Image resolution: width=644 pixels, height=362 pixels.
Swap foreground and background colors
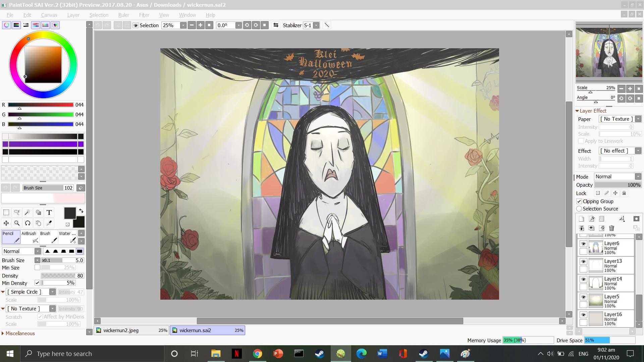click(81, 211)
